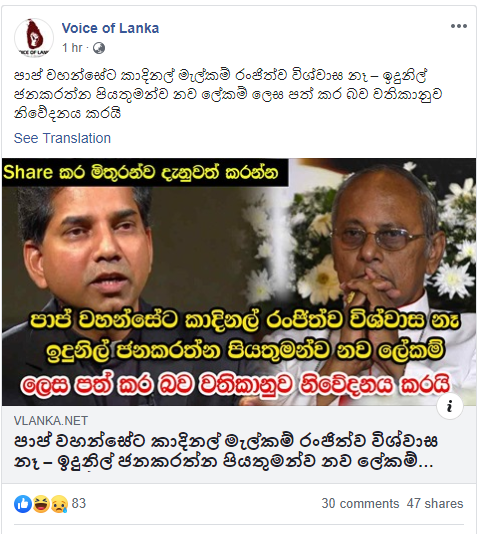The image size is (484, 534).
Task: Open the three-dot post options menu
Action: [458, 26]
